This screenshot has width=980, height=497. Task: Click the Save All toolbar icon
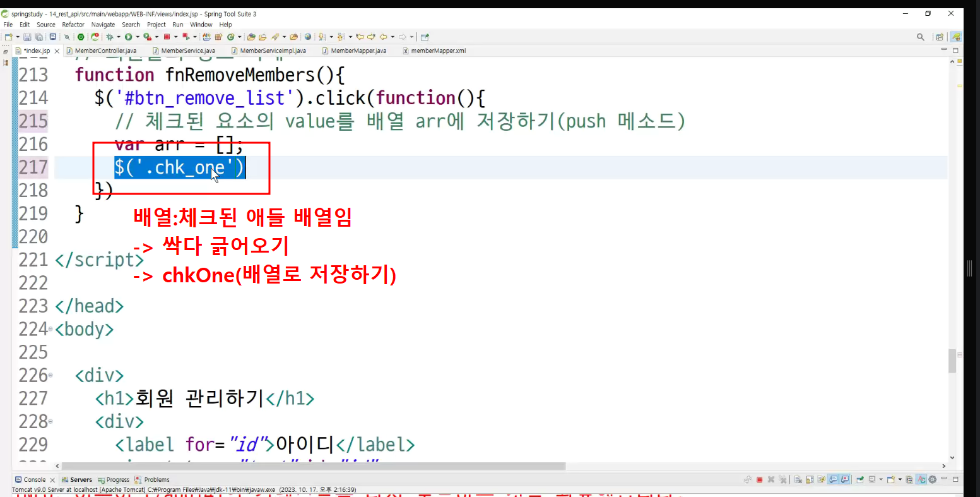coord(39,37)
